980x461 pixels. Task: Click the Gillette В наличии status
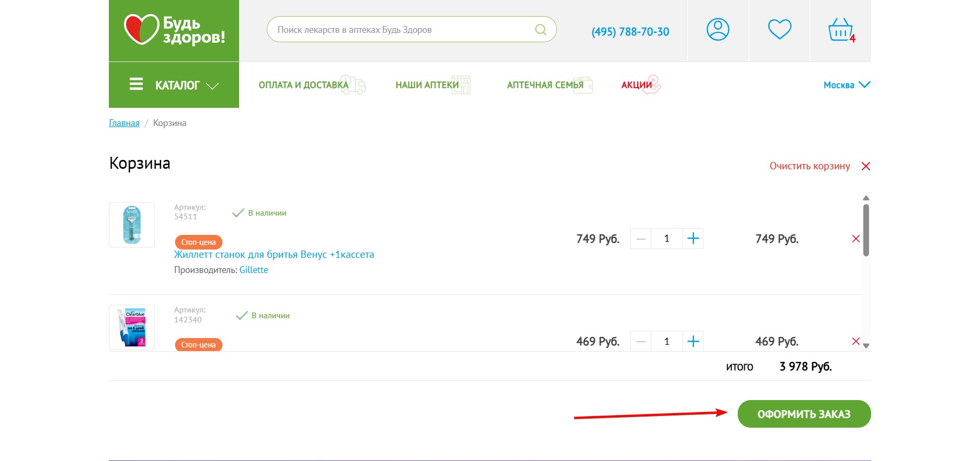click(x=259, y=213)
